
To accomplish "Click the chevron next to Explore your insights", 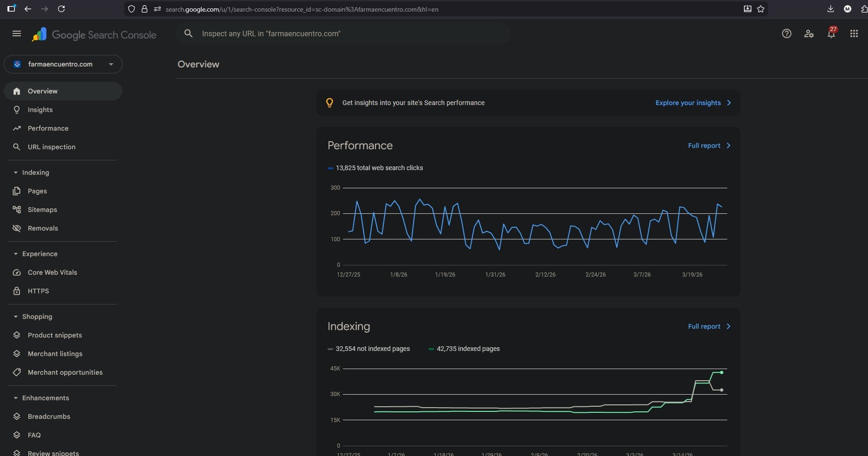I will [729, 103].
